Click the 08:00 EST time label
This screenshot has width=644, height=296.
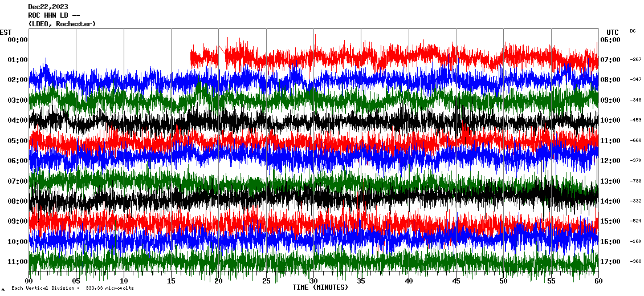18,201
